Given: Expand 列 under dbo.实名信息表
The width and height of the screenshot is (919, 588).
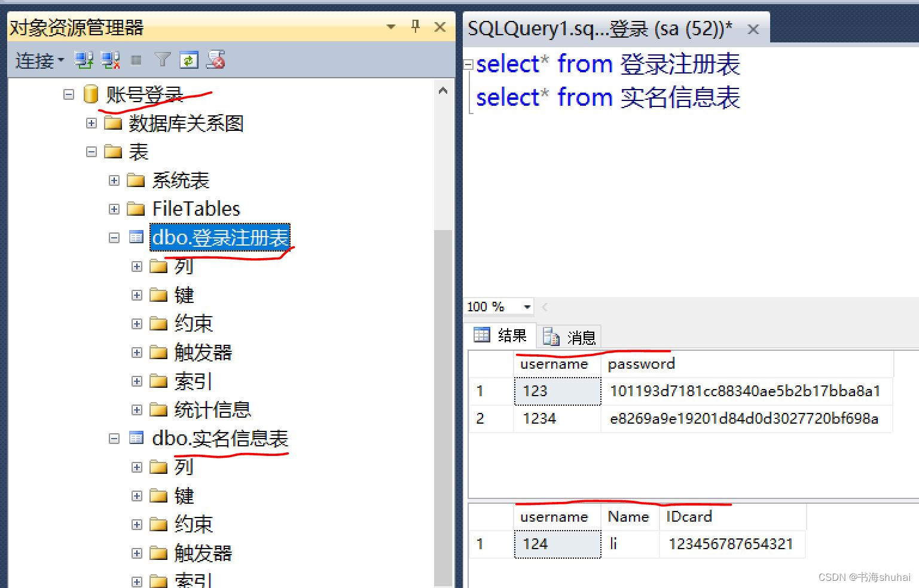Looking at the screenshot, I should 137,467.
